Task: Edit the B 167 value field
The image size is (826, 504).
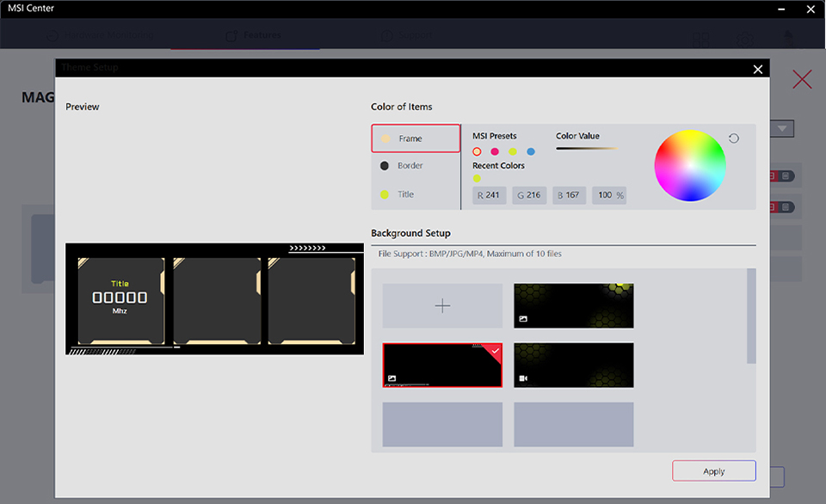Action: (x=569, y=195)
